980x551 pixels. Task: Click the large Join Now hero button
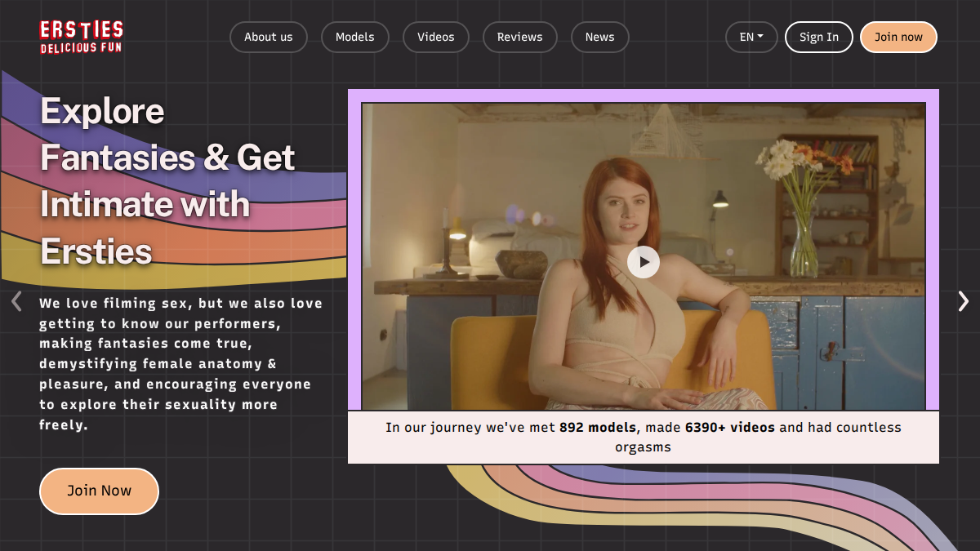(x=99, y=491)
